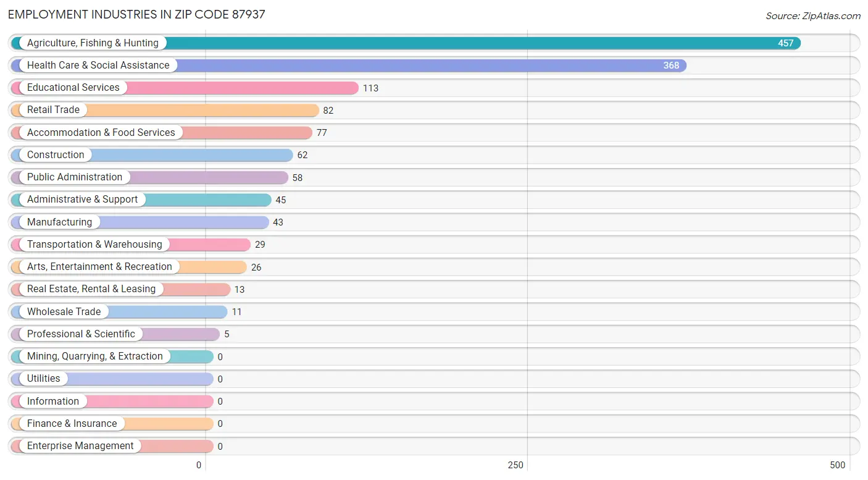Click the Enterprise Management label
The image size is (868, 480).
pos(80,446)
